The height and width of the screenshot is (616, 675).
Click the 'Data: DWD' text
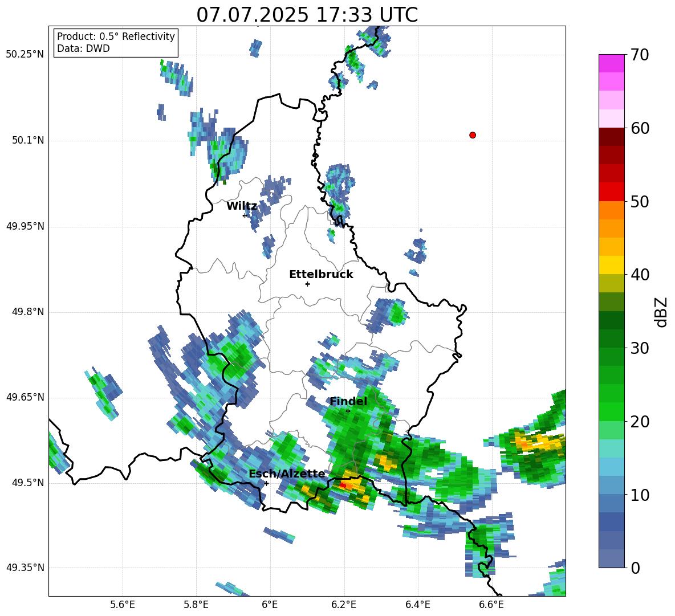tap(83, 48)
